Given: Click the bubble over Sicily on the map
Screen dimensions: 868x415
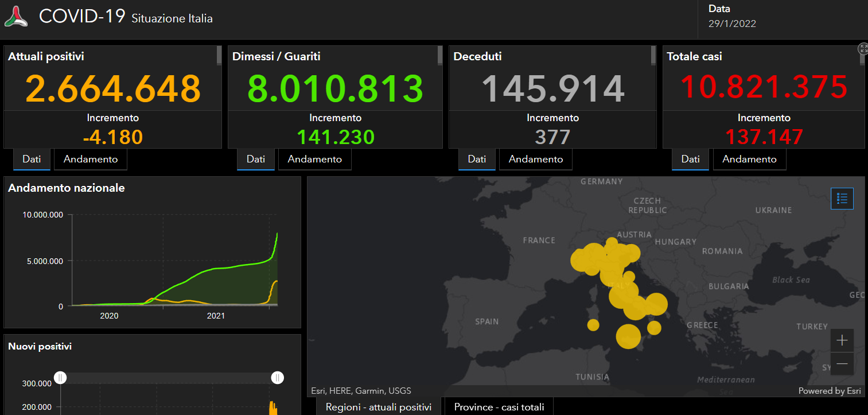Looking at the screenshot, I should click(x=628, y=336).
